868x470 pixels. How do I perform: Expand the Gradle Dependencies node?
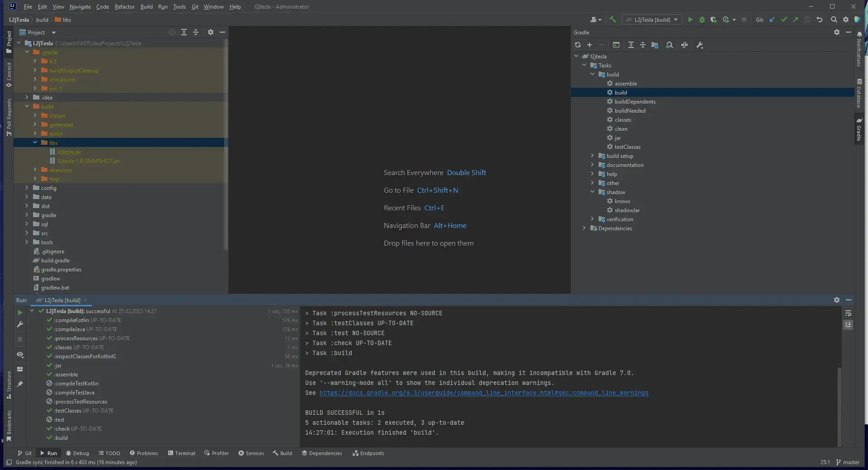point(585,228)
